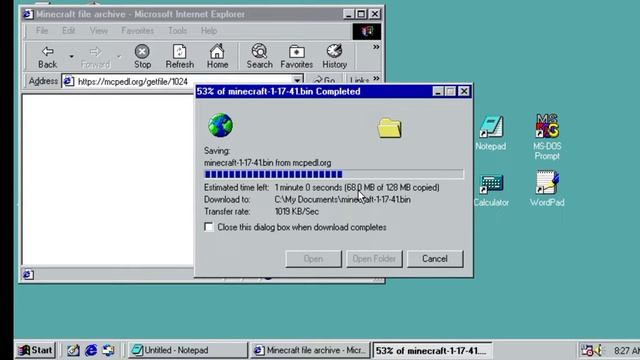Click the Windows logo throbber in IE
Image resolution: width=640 pixels, height=360 pixels.
pos(367,31)
